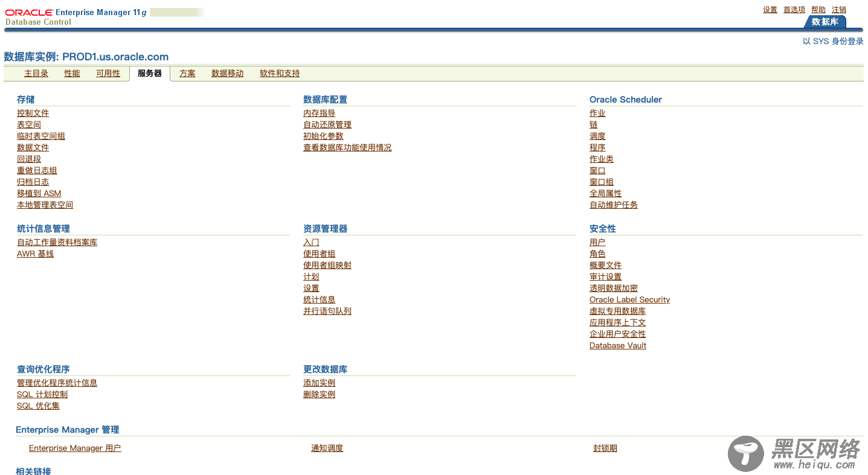Open the 方案 tab
This screenshot has height=475, width=868.
187,74
